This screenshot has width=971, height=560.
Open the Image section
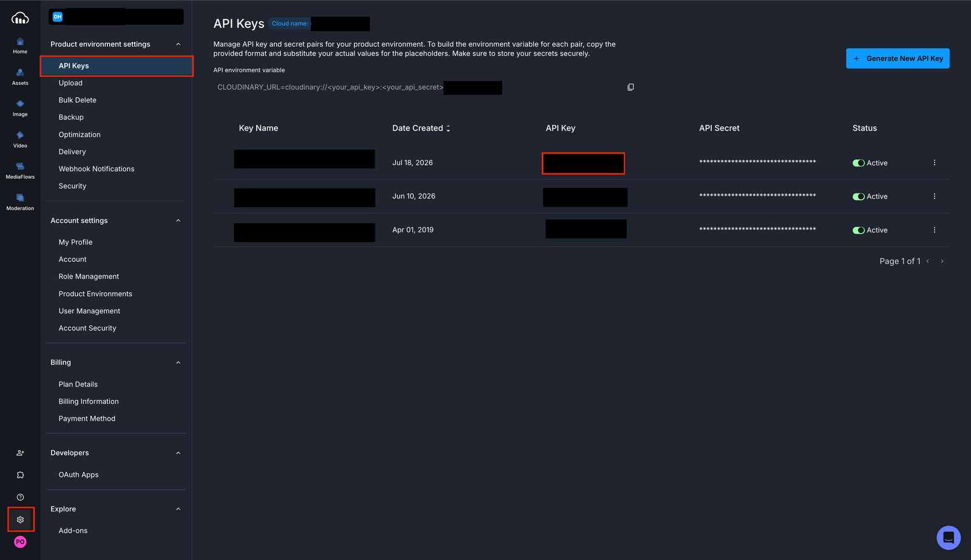(x=20, y=108)
